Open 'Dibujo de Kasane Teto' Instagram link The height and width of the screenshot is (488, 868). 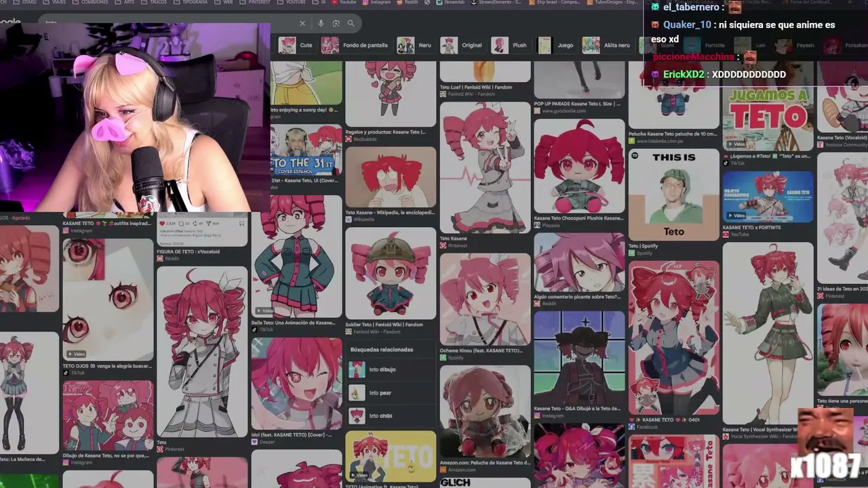tap(106, 455)
